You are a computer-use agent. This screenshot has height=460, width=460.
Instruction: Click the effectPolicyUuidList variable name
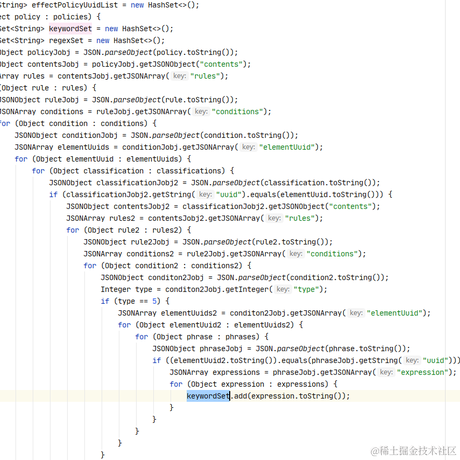point(75,5)
